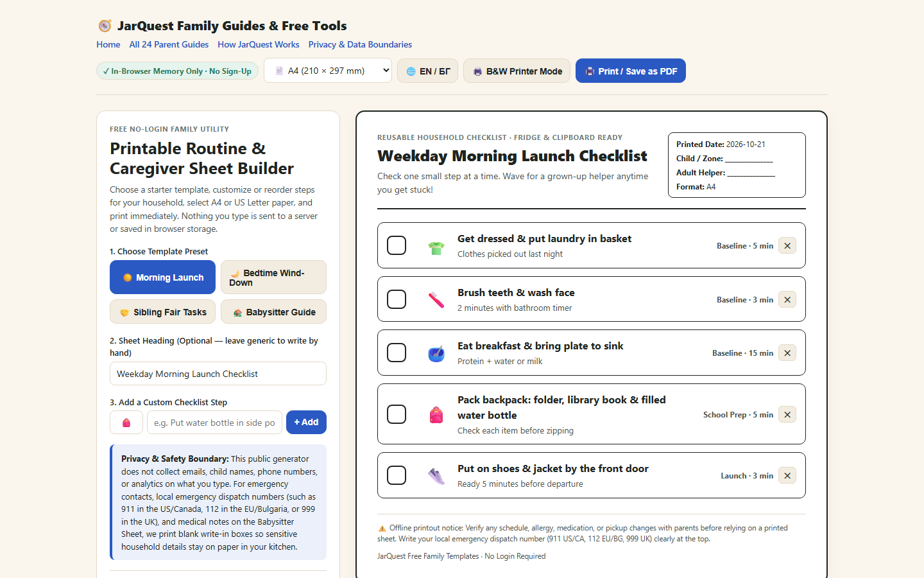Viewport: 924px width, 578px height.
Task: Click the sneaker icon in the Put on shoes row
Action: (436, 476)
